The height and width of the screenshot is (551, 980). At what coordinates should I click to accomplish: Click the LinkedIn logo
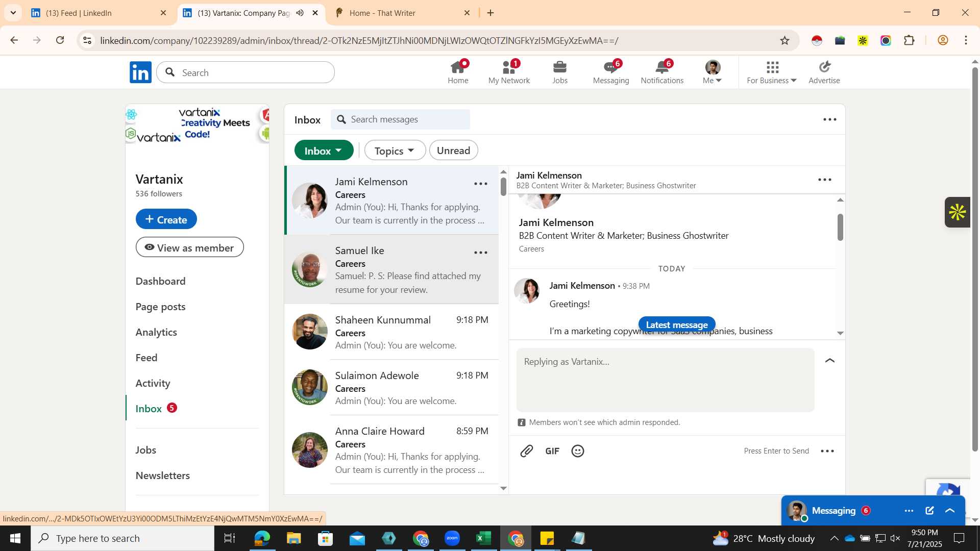140,72
